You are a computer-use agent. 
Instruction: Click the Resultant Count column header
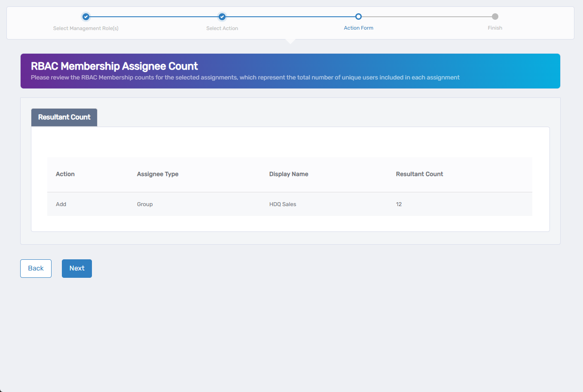tap(419, 174)
